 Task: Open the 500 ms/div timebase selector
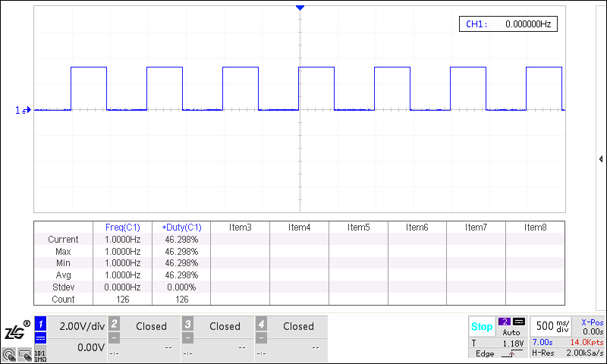pos(552,326)
